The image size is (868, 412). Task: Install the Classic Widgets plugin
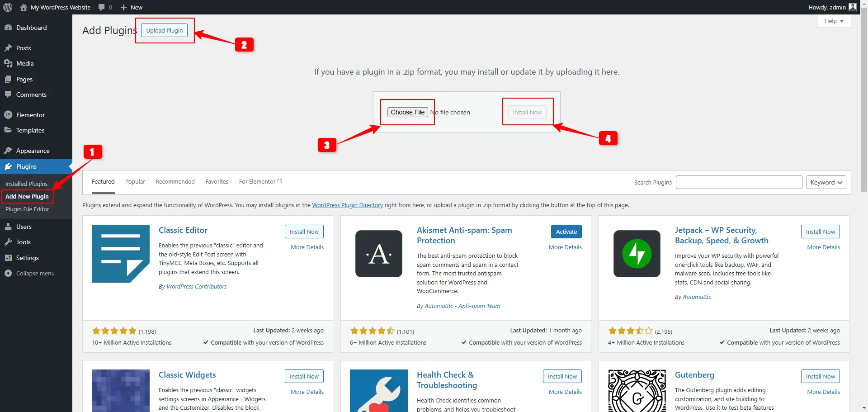coord(304,376)
